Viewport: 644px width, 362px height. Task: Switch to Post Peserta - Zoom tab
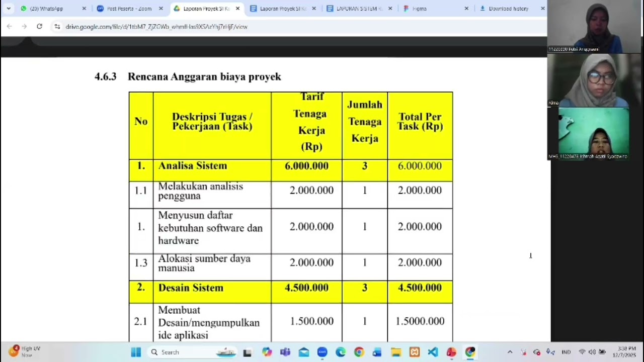[x=130, y=9]
